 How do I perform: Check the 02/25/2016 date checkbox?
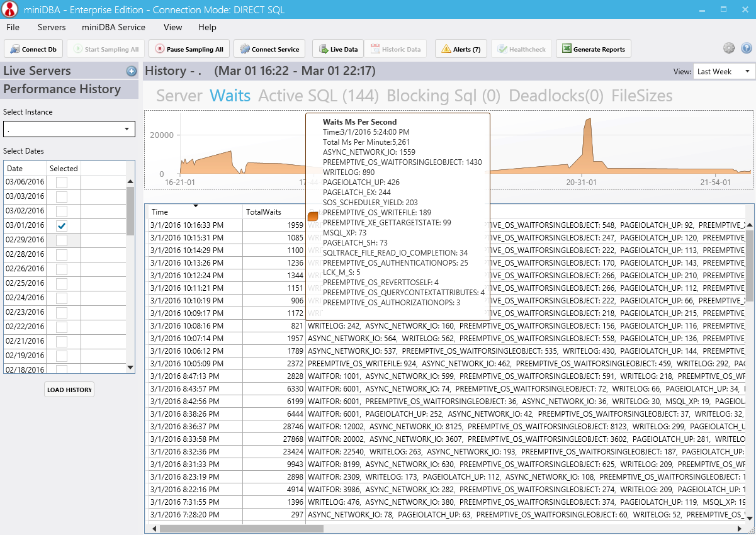[x=61, y=283]
